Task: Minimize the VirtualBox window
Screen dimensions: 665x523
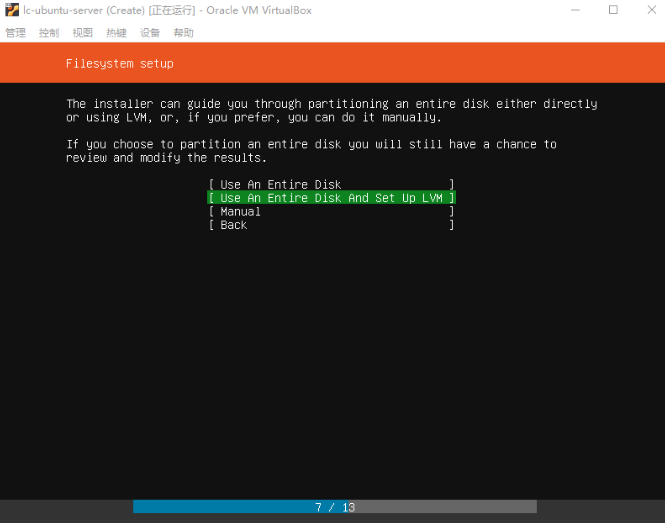Action: point(575,10)
